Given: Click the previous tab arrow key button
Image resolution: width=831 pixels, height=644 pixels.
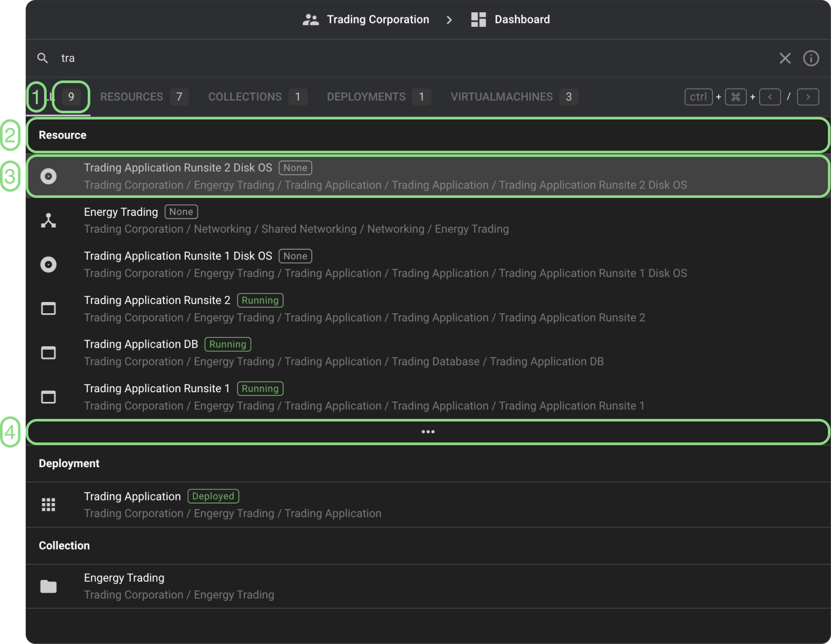Looking at the screenshot, I should (770, 97).
